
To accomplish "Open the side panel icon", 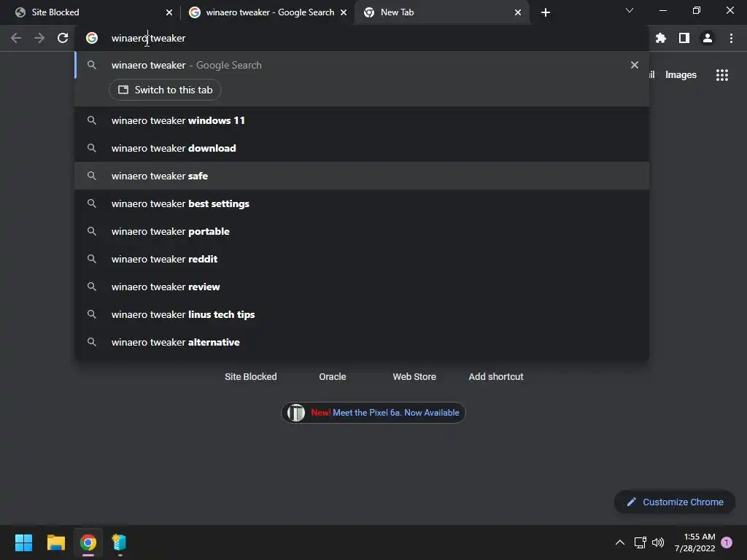I will 684,38.
